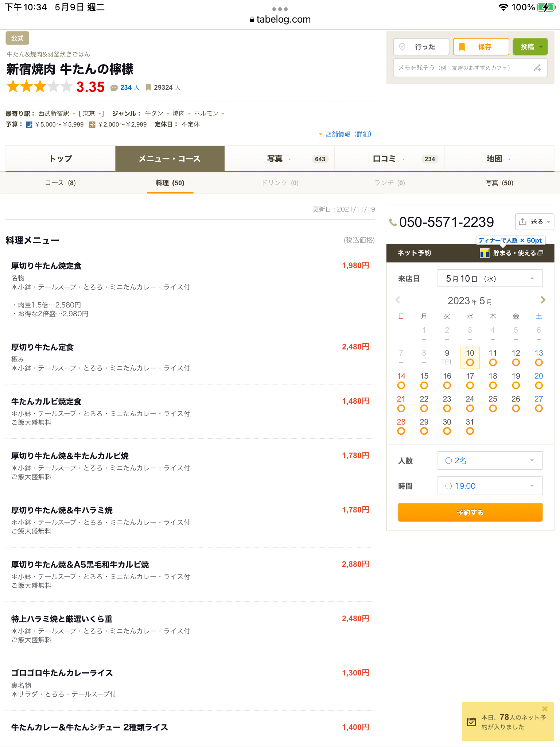This screenshot has width=560, height=747.
Task: Click the 焼肉 genre link
Action: pyautogui.click(x=178, y=113)
